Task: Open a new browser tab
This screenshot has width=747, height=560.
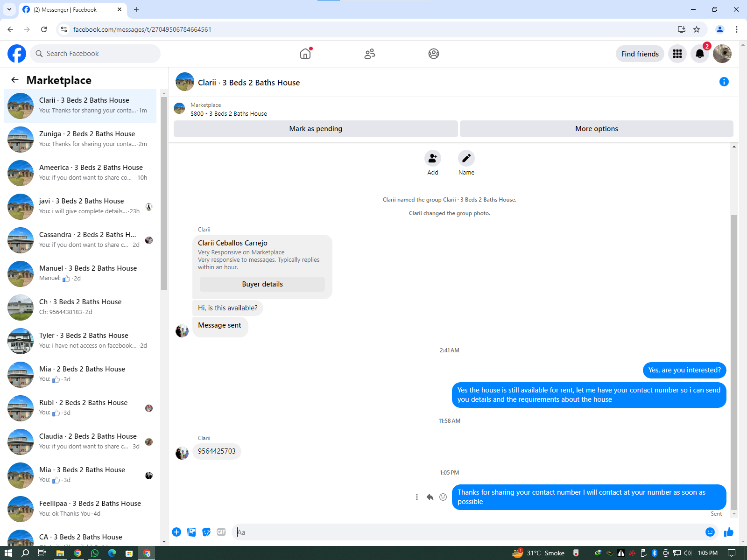Action: [x=136, y=9]
